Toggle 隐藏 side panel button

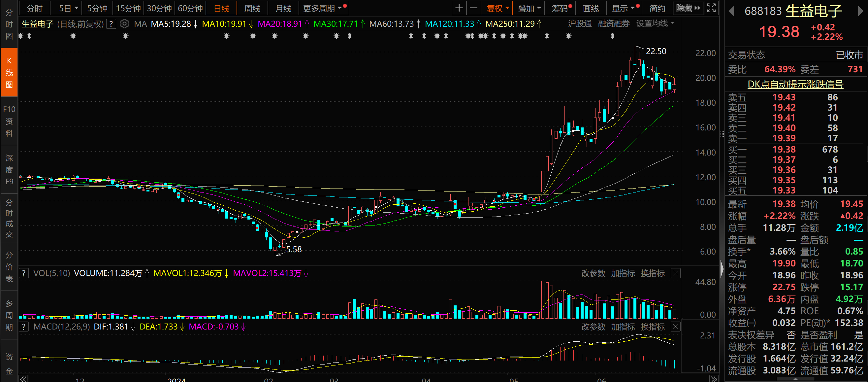[688, 8]
